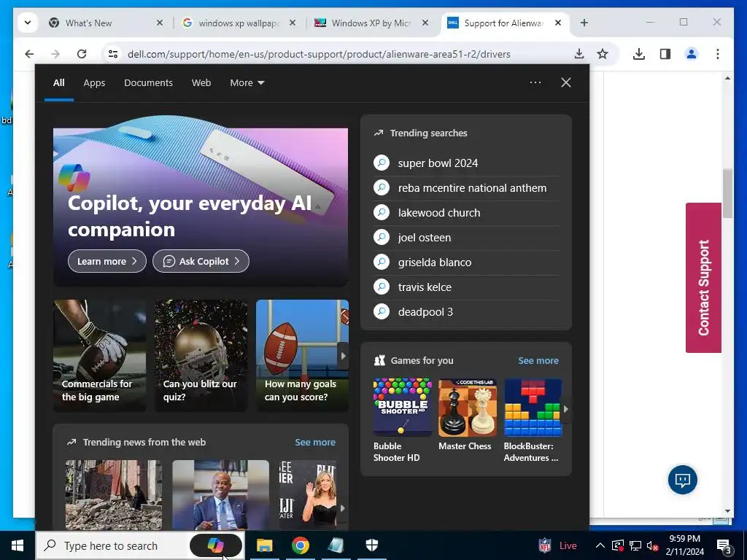Click See more for trending news
Viewport: 747px width, 560px height.
click(x=315, y=443)
